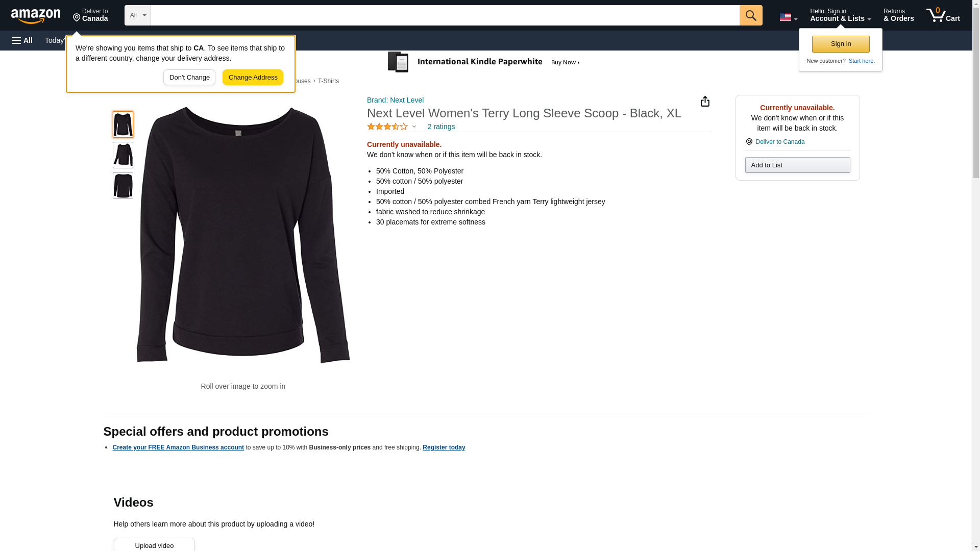This screenshot has height=551, width=980.
Task: Click the share icon
Action: pyautogui.click(x=705, y=102)
